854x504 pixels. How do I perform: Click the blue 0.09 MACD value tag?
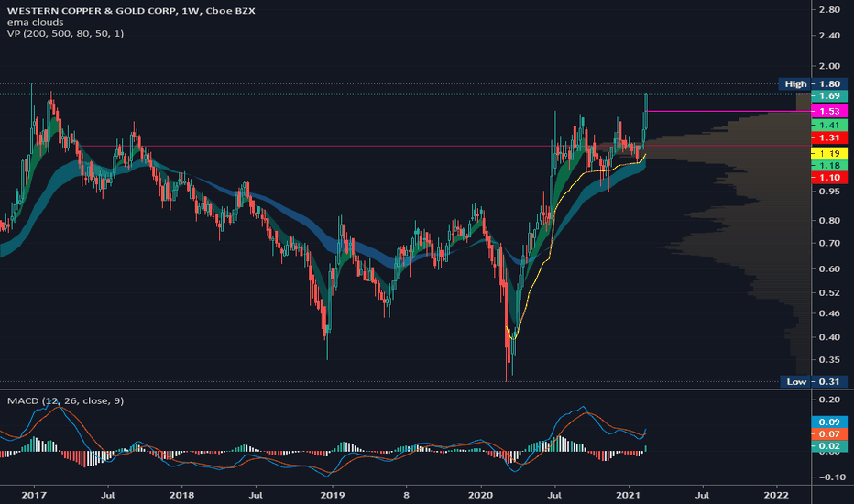point(829,422)
